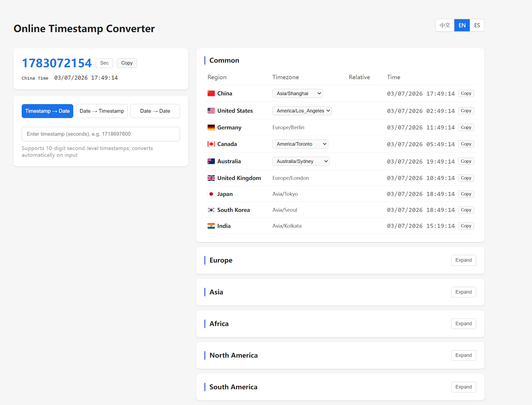
Task: Click the Region column header
Action: coord(217,77)
